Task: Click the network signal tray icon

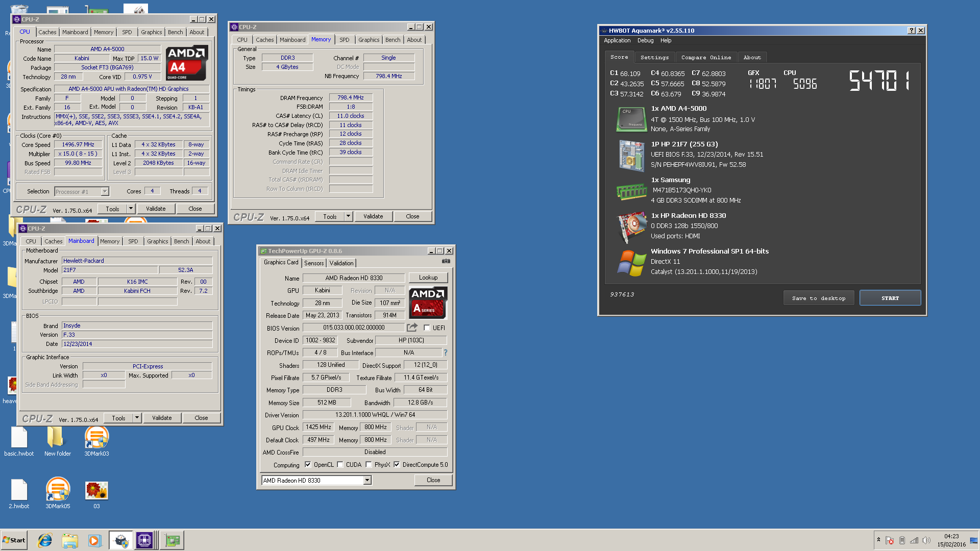Action: (914, 540)
